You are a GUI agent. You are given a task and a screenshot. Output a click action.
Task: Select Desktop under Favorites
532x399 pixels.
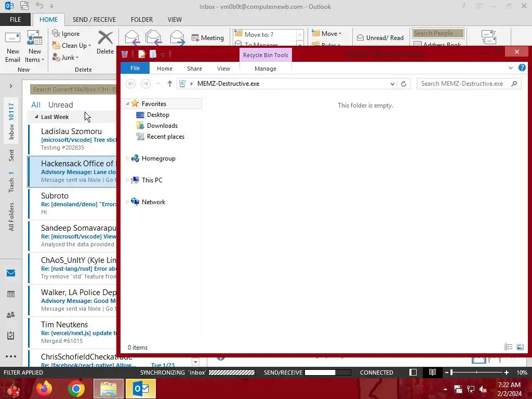coord(158,115)
